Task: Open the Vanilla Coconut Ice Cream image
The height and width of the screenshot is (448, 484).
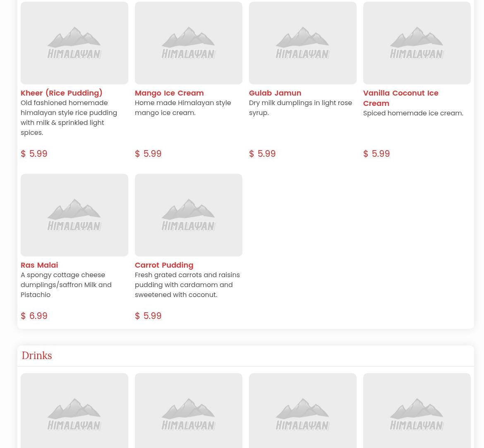Action: click(x=417, y=43)
